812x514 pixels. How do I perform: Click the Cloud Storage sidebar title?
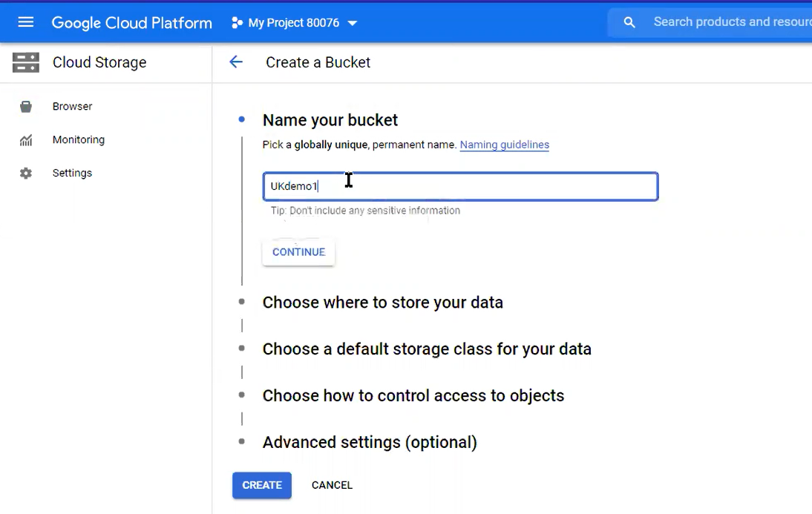click(99, 62)
